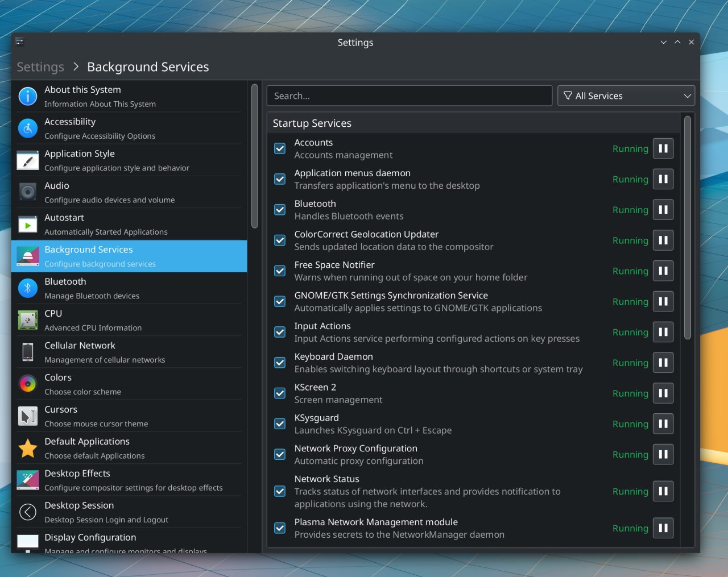Pause the Plasma Network Management module
The width and height of the screenshot is (728, 577).
[663, 528]
